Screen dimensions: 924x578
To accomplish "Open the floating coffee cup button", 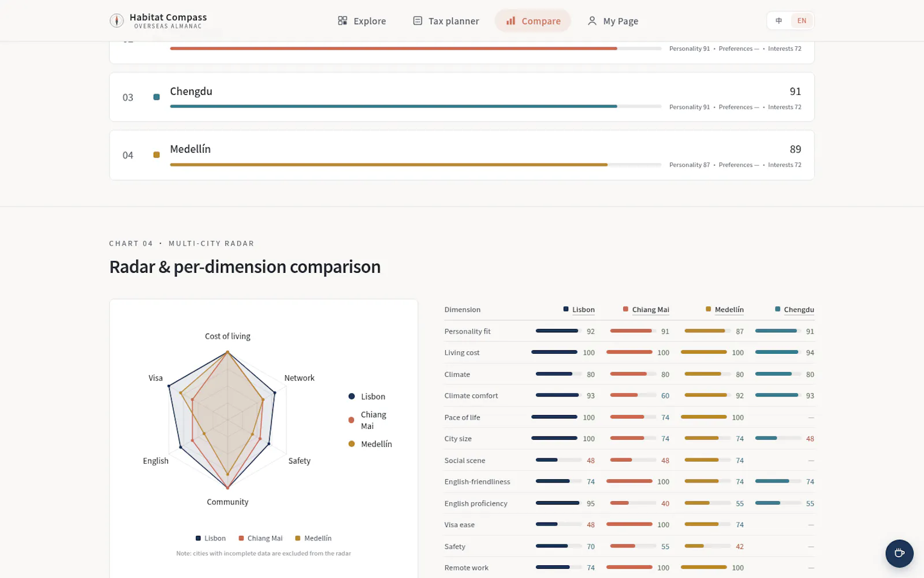I will click(x=899, y=553).
